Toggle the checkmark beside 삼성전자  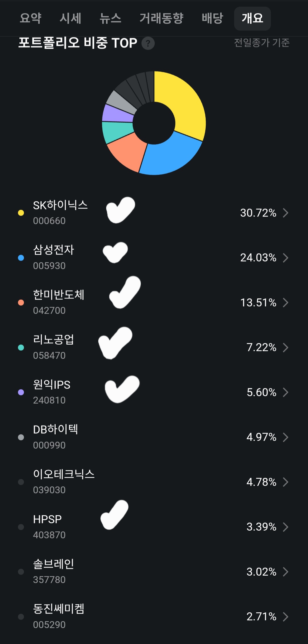[x=115, y=252]
